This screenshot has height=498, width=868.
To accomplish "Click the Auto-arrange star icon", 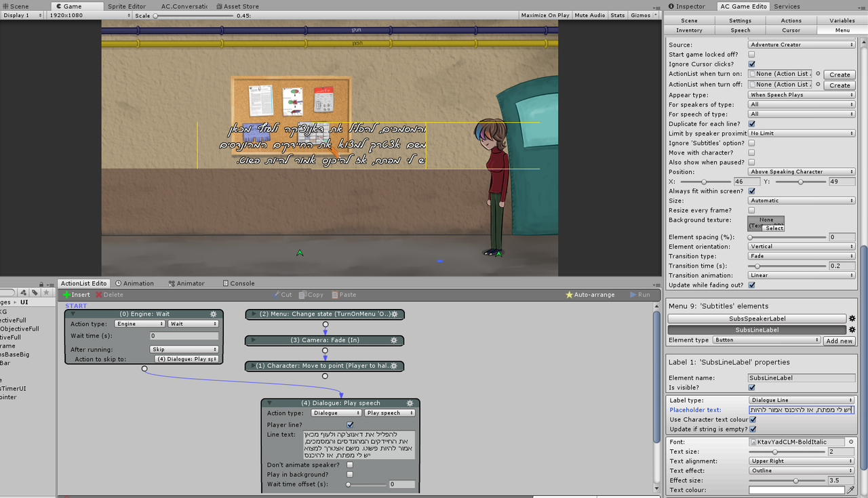I will [x=569, y=295].
